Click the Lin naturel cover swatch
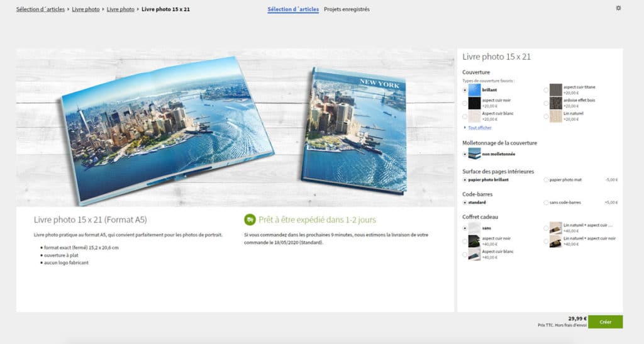This screenshot has width=644, height=344. pos(556,116)
